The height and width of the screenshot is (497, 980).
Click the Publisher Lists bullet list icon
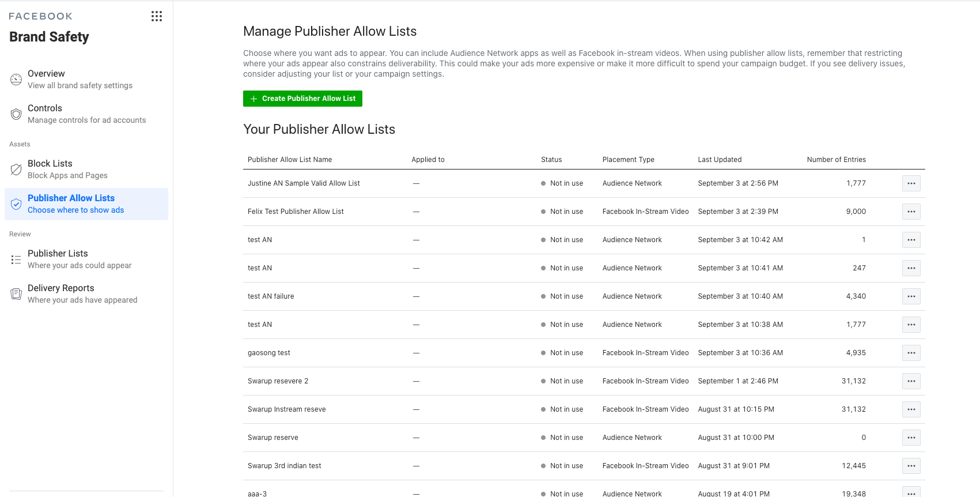point(16,259)
